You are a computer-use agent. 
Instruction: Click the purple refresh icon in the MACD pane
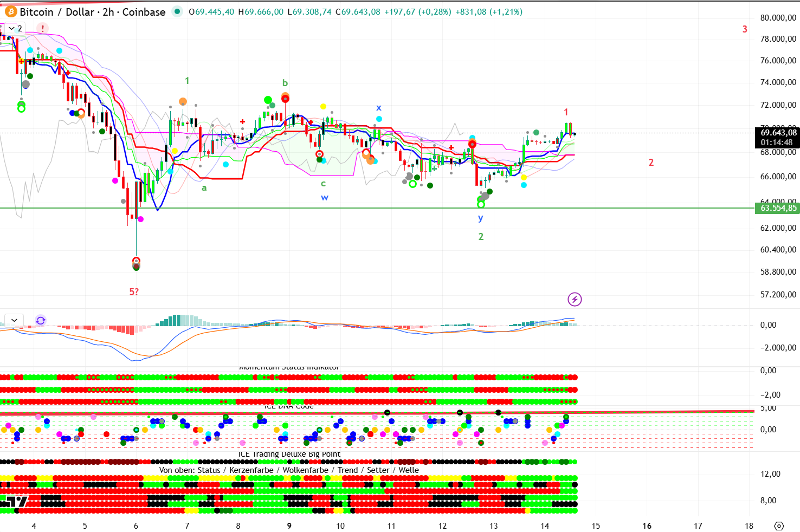coord(40,320)
